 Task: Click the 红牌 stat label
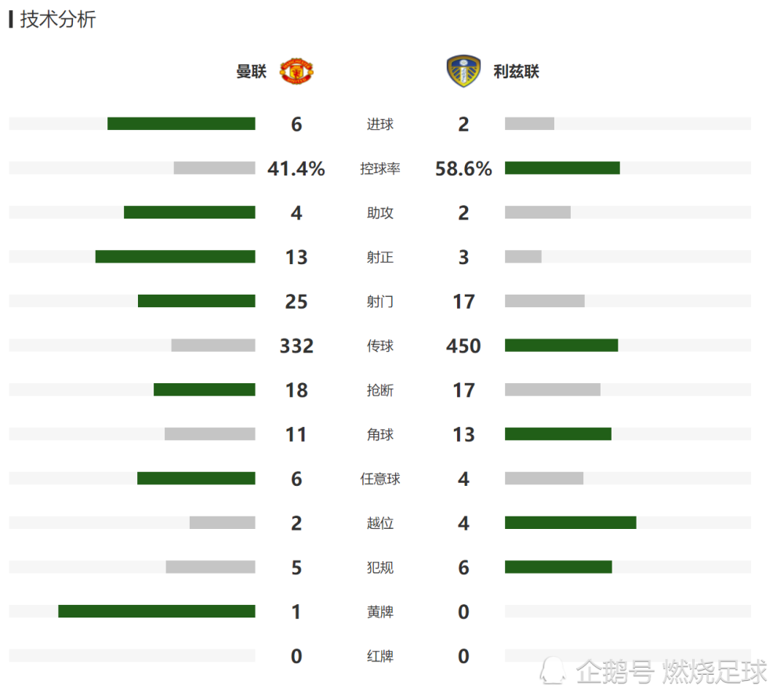(380, 656)
